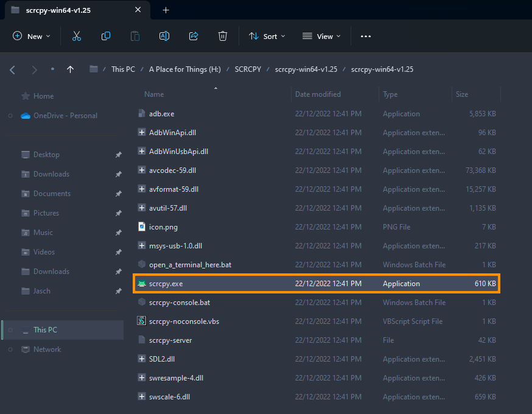Select the swscale-6.dll file name
Viewport: 532px width, 414px height.
click(169, 397)
